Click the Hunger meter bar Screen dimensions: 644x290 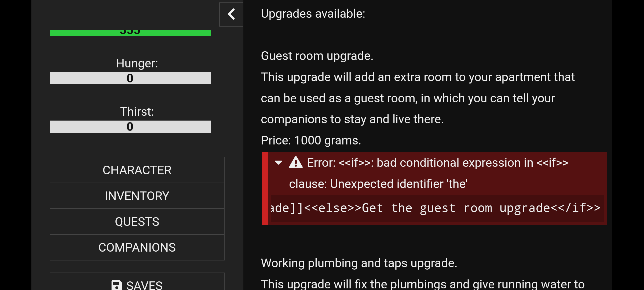tap(130, 78)
